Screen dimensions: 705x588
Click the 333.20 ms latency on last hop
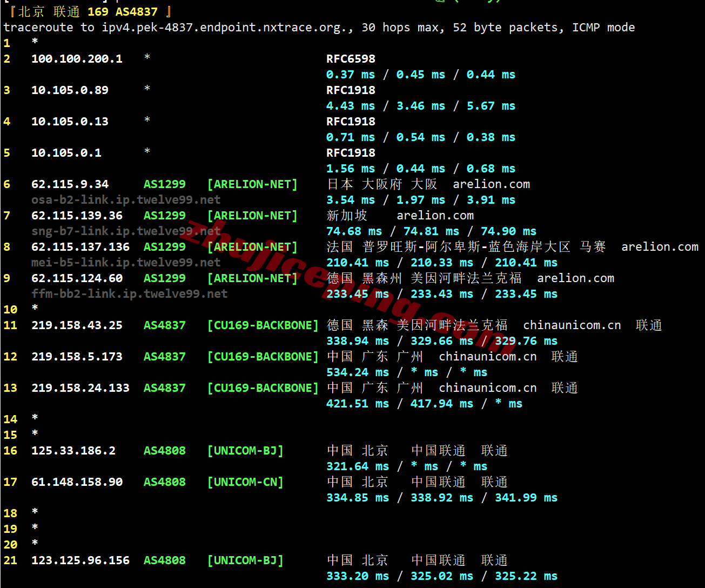tap(357, 576)
